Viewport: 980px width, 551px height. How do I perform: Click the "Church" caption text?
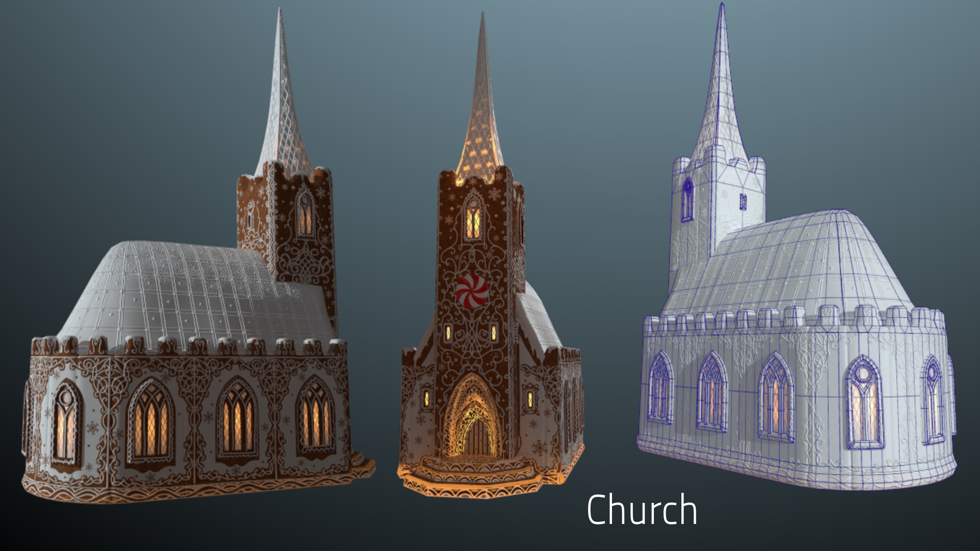(x=642, y=509)
